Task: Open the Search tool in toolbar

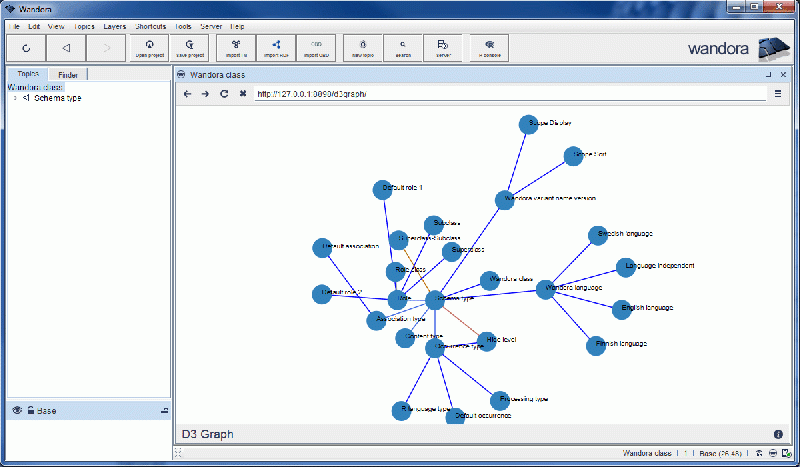Action: pos(402,47)
